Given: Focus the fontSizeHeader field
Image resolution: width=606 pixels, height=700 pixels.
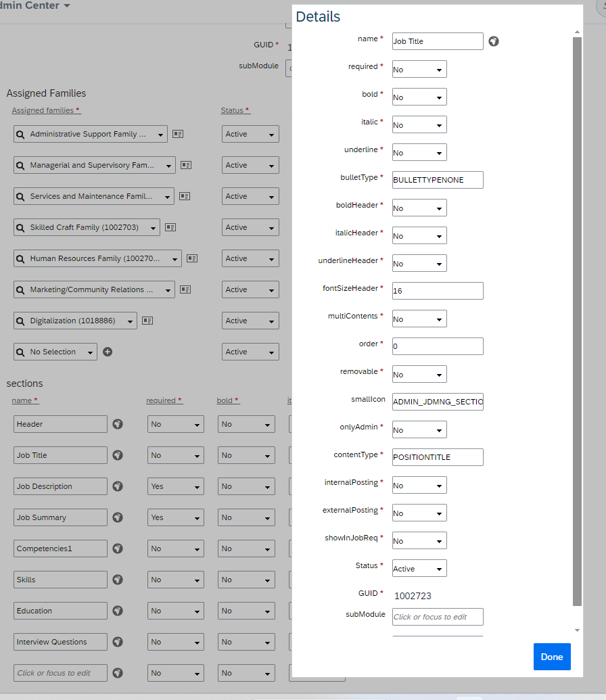Looking at the screenshot, I should pos(438,291).
